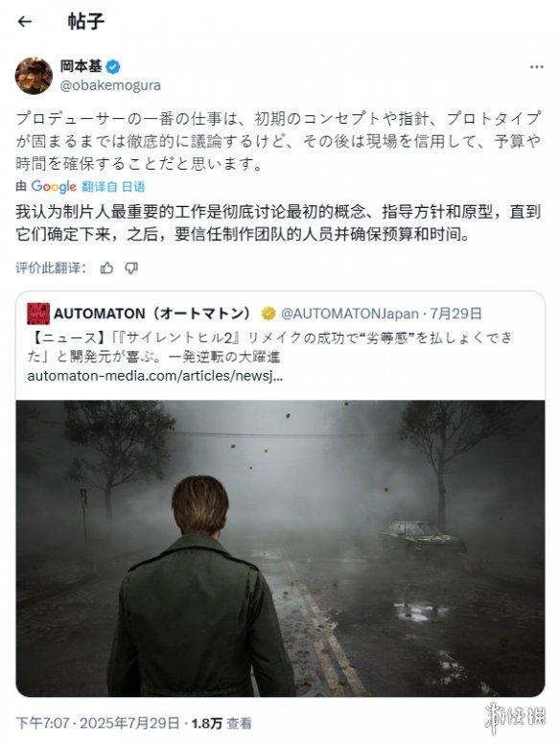Click the Google translate logo
Viewport: 560px width, 745px height.
pos(54,186)
